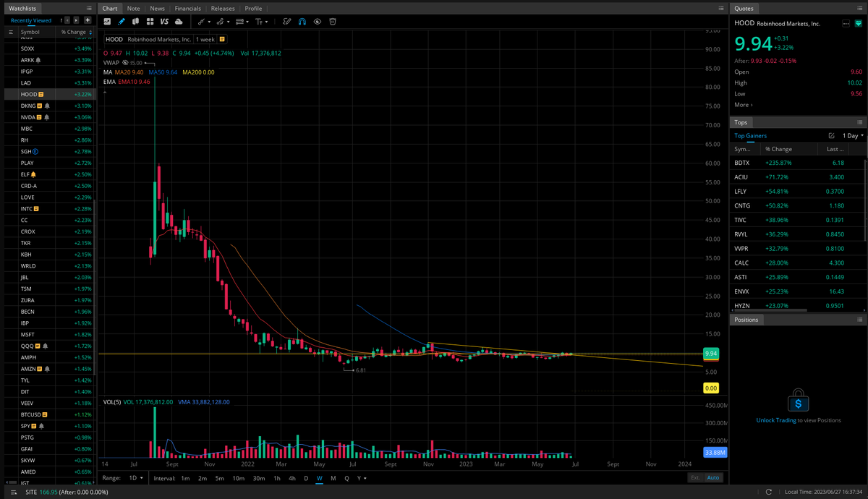Open the Profile tab
The width and height of the screenshot is (868, 499).
253,8
